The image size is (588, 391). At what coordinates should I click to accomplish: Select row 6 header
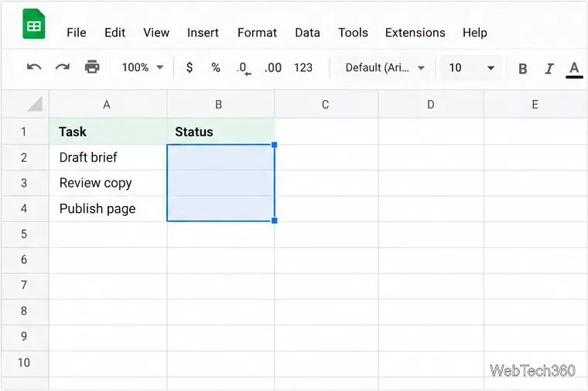click(25, 259)
